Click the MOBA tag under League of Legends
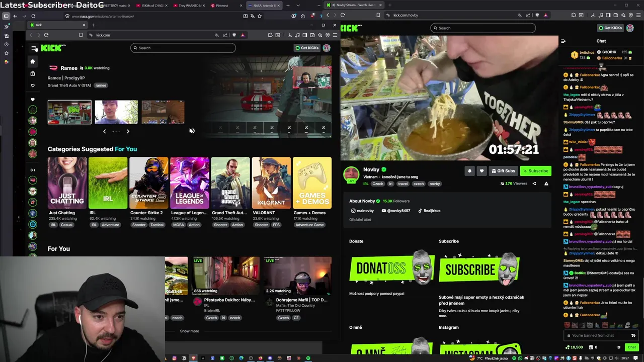The width and height of the screenshot is (644, 362). pos(179,225)
